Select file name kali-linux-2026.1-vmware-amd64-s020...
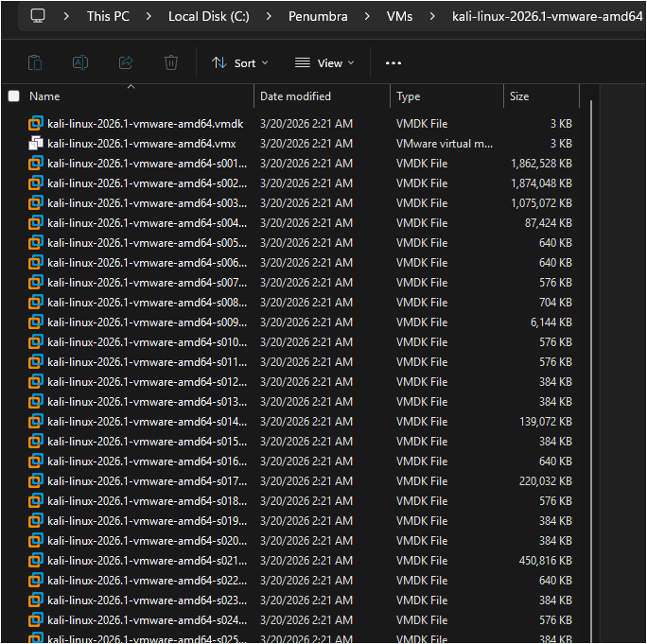Viewport: 647px width, 644px height. [x=147, y=540]
